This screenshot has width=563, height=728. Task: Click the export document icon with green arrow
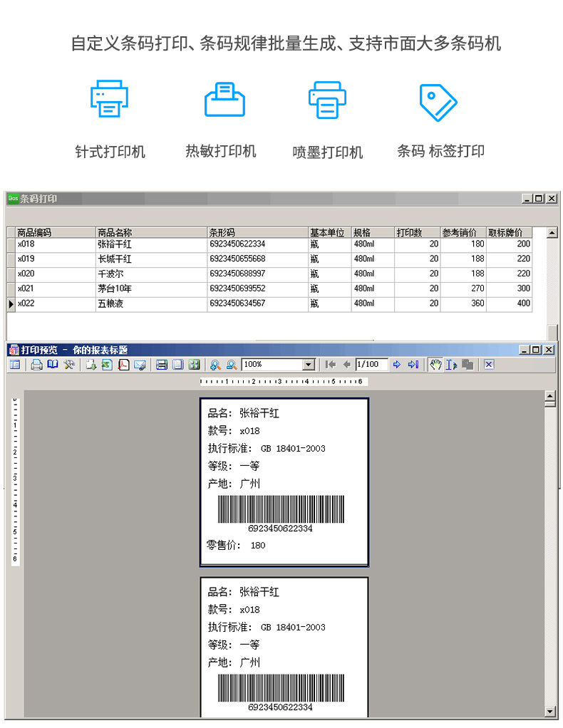click(91, 365)
